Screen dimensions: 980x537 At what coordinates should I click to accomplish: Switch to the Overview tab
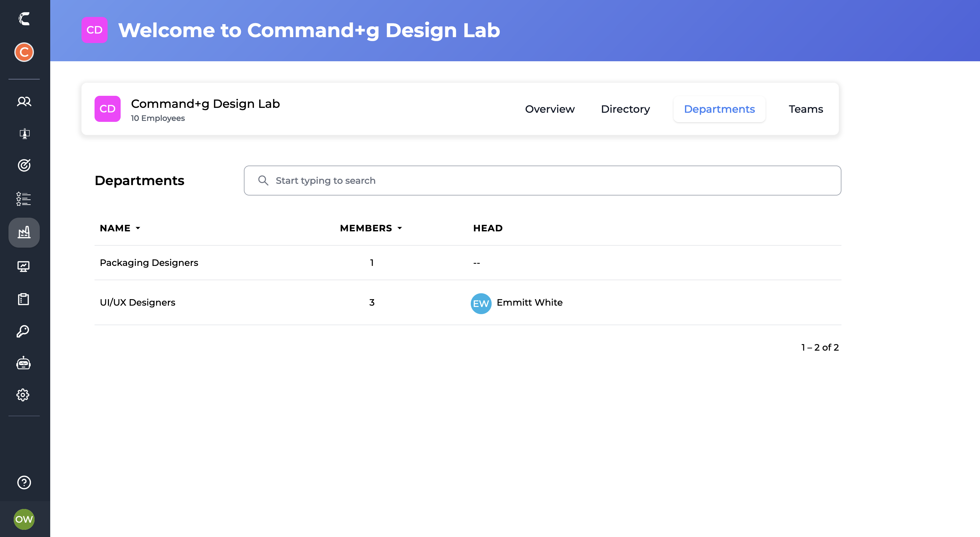(x=550, y=109)
